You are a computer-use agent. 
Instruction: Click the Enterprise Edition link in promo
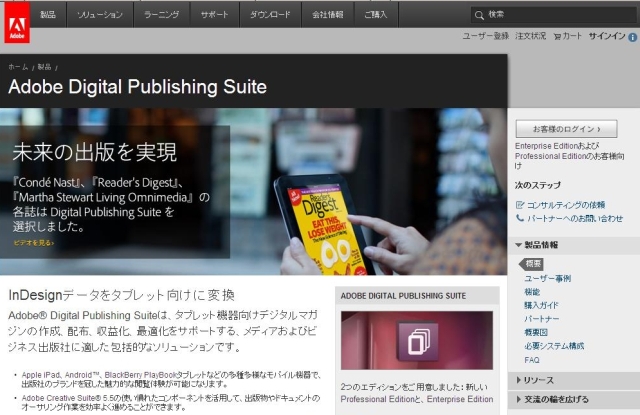click(x=460, y=399)
